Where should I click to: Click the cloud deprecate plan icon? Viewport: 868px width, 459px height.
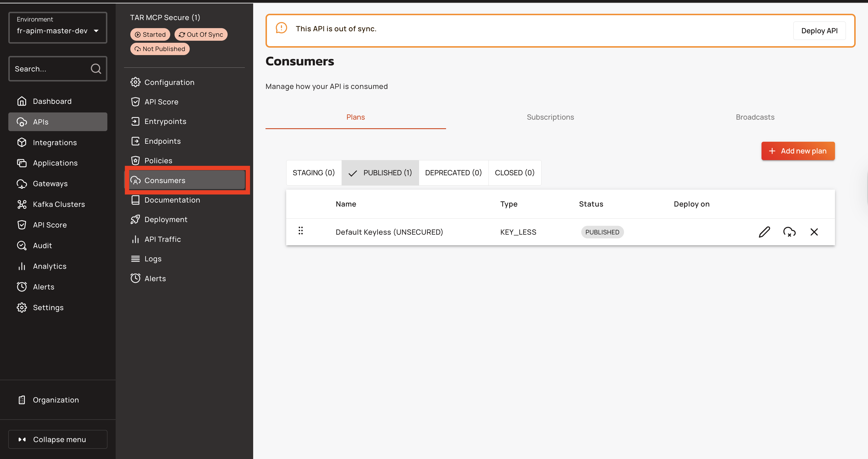tap(789, 232)
